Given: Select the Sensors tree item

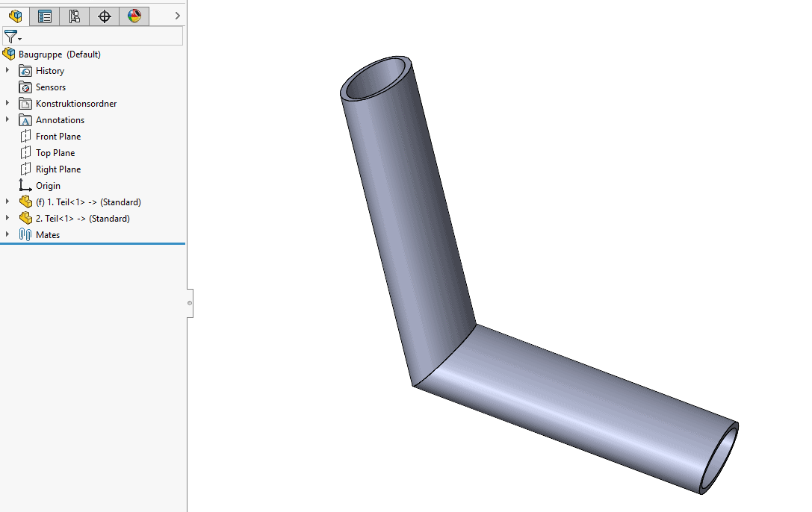Looking at the screenshot, I should point(50,87).
